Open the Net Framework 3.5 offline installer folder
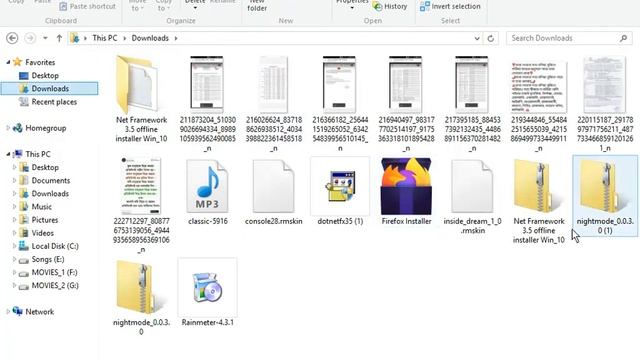The width and height of the screenshot is (640, 360). pyautogui.click(x=141, y=99)
